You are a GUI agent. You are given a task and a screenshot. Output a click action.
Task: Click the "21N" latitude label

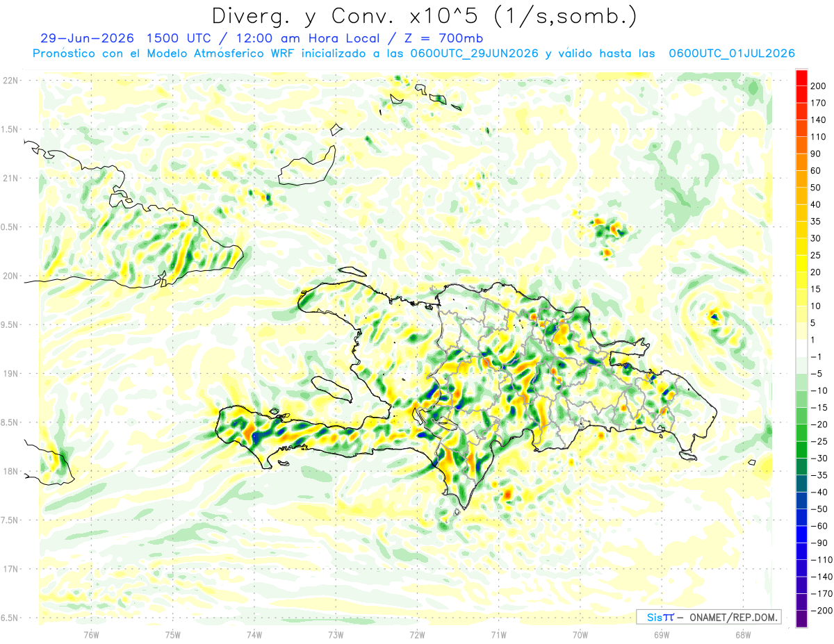(x=11, y=178)
